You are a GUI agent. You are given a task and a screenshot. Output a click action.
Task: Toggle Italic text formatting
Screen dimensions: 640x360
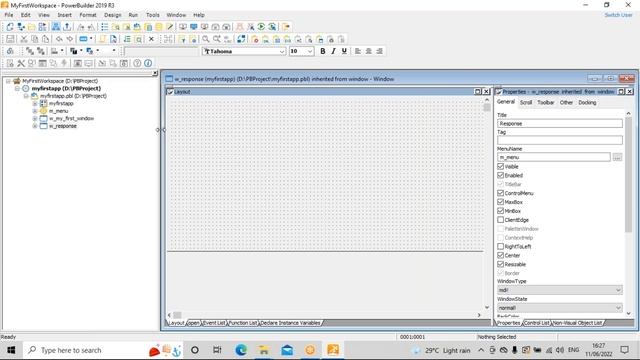[333, 51]
